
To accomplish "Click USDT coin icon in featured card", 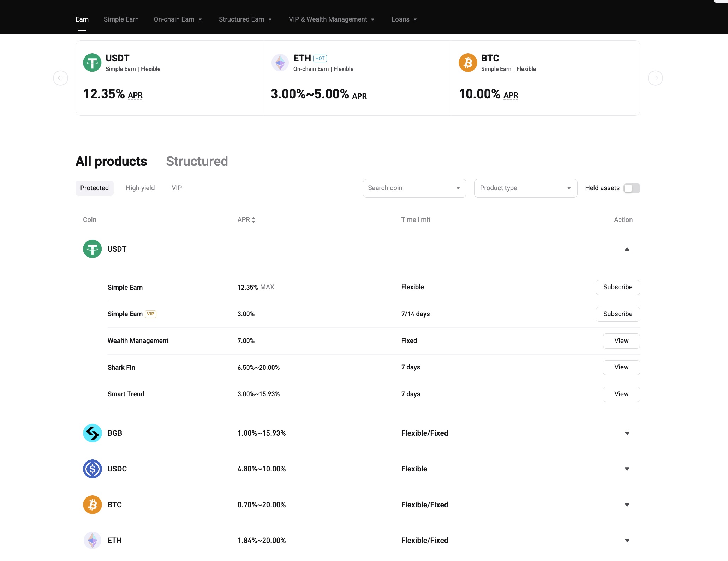I will (x=92, y=62).
